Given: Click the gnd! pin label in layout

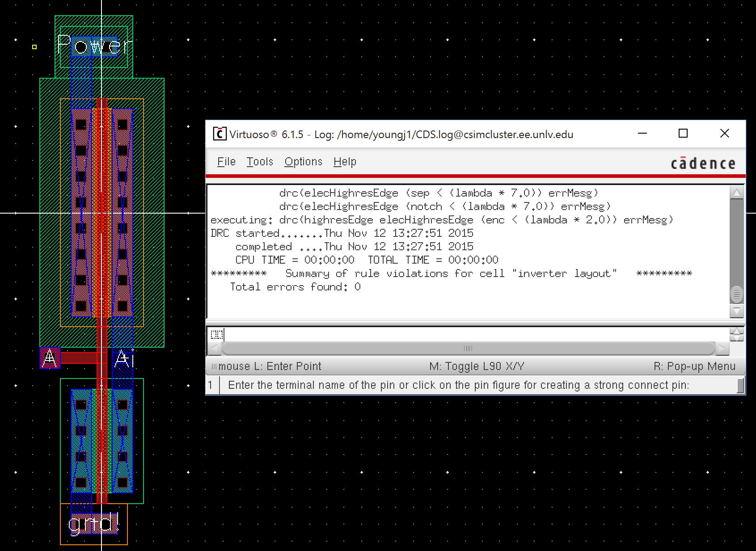Looking at the screenshot, I should pyautogui.click(x=94, y=523).
